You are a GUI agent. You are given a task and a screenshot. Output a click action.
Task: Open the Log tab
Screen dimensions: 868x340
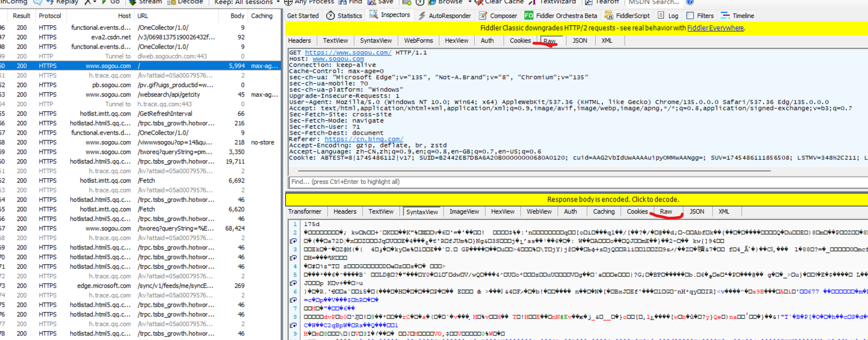click(668, 16)
